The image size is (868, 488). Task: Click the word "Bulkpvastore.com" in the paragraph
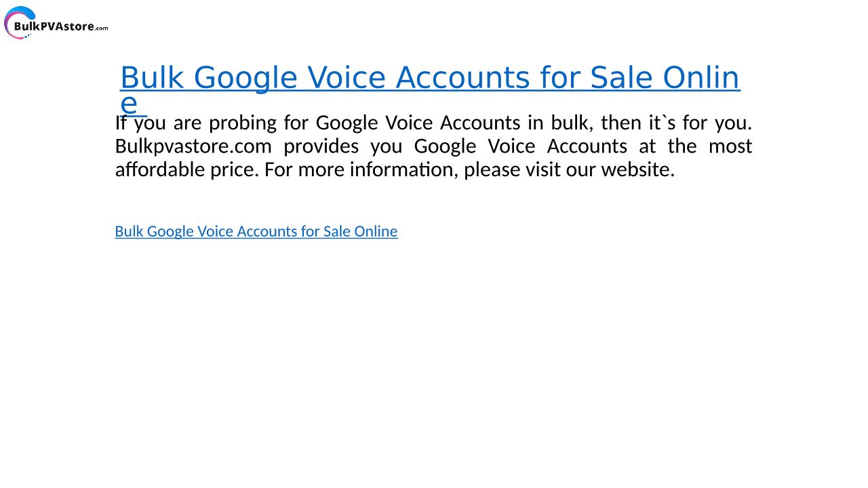click(193, 146)
